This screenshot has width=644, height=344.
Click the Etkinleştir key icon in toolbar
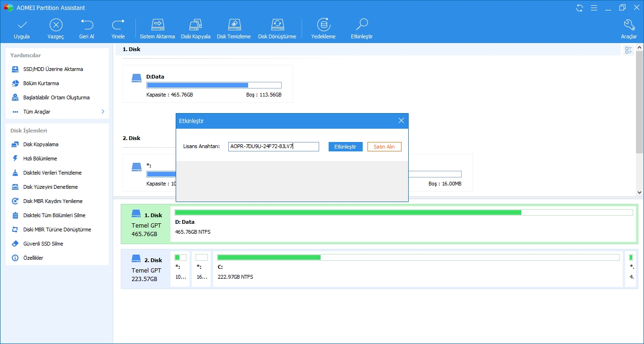pos(362,25)
